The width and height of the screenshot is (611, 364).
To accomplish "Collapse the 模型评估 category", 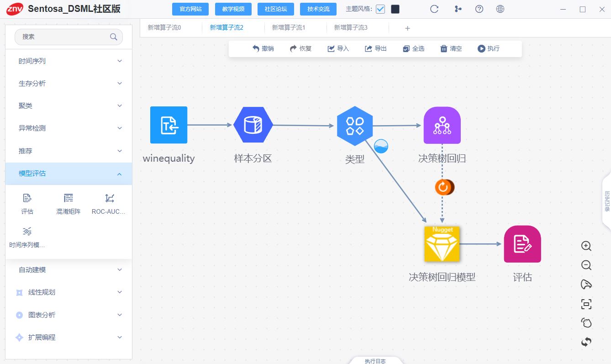I will point(68,174).
